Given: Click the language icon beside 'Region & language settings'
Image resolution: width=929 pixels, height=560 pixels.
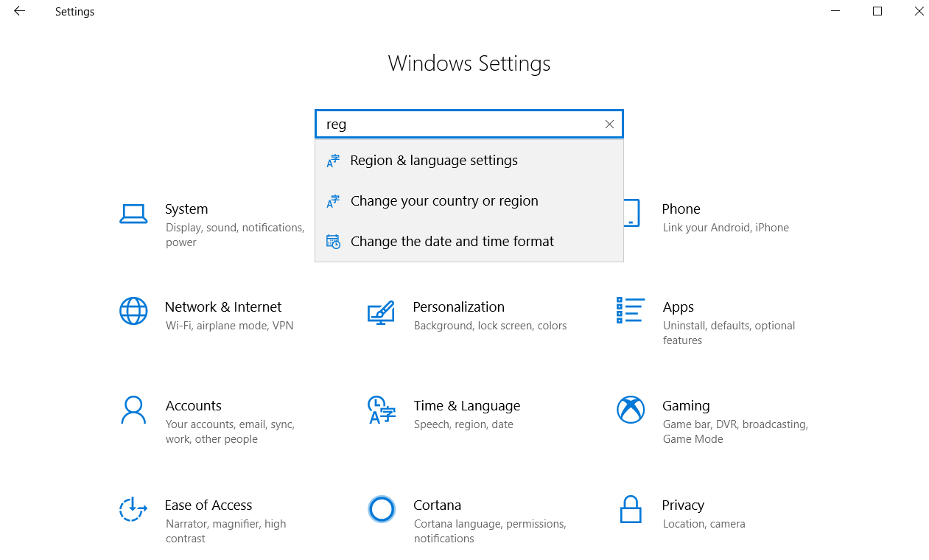Looking at the screenshot, I should tap(333, 161).
